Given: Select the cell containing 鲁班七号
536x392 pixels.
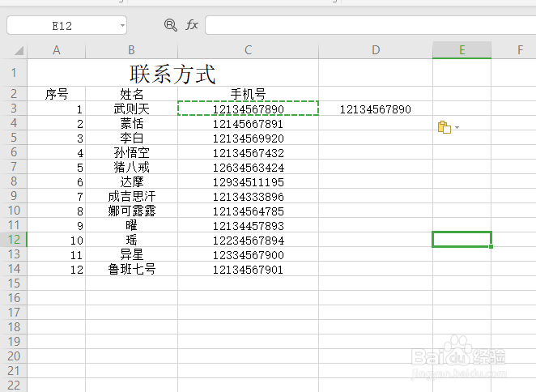Looking at the screenshot, I should coord(132,269).
